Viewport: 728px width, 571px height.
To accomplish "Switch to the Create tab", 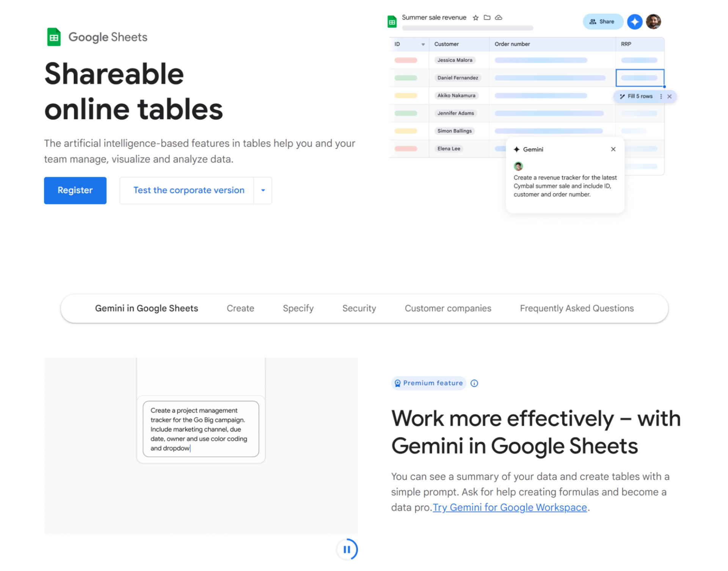I will pos(240,308).
